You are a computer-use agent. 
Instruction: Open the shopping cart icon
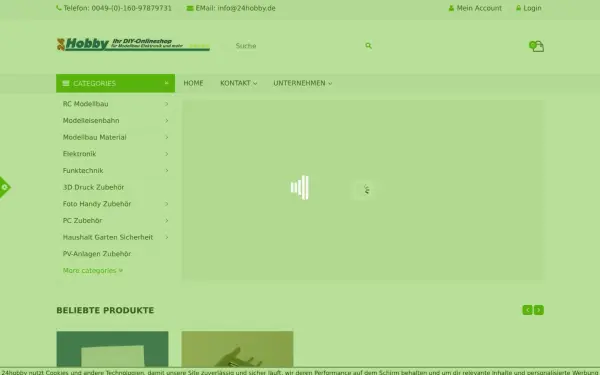pyautogui.click(x=536, y=46)
